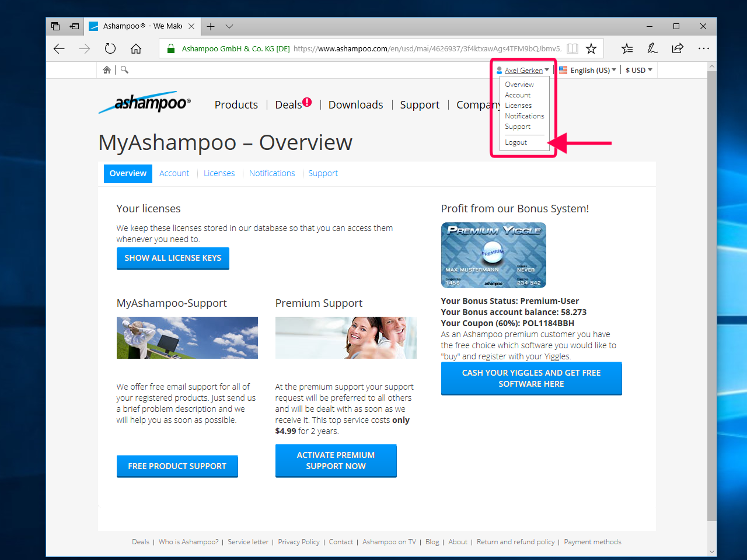Screen dimensions: 747x560
Task: Open the Edge settings and more menu
Action: pyautogui.click(x=703, y=49)
